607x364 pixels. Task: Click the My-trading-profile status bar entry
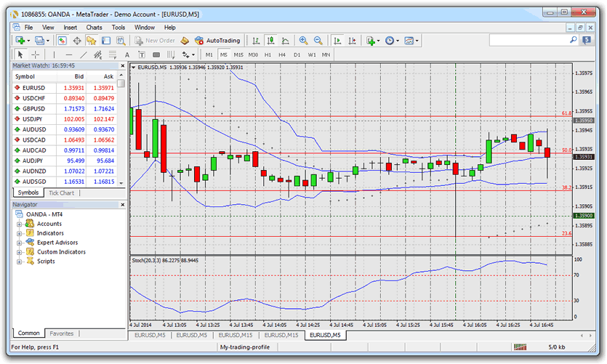[245, 347]
